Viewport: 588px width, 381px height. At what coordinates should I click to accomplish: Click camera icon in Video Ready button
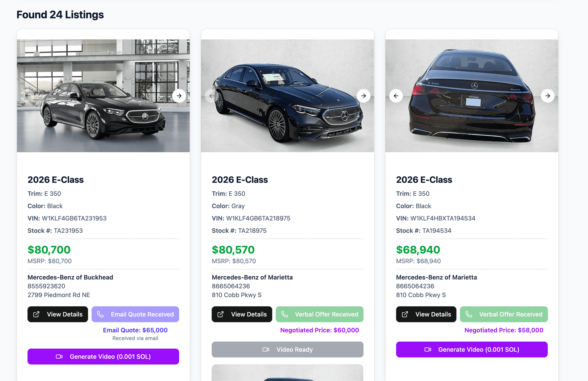point(266,350)
